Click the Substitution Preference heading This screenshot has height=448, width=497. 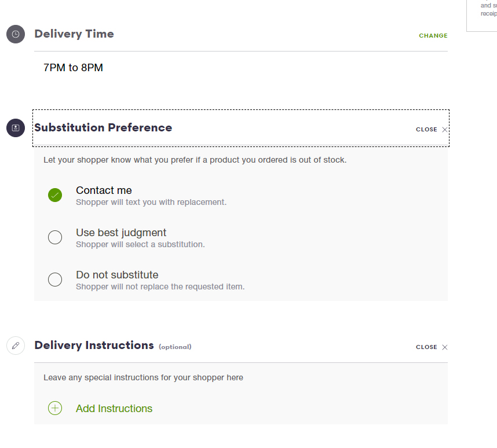tap(103, 127)
